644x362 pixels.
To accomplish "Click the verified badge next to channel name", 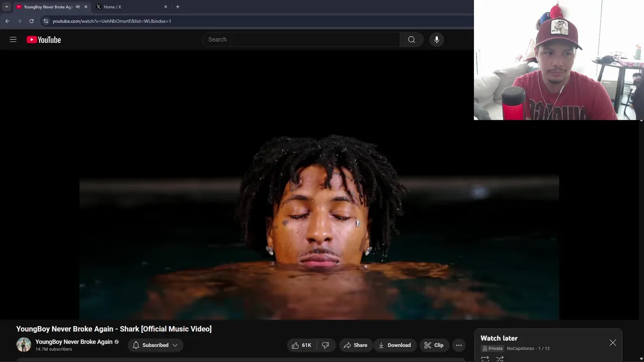I will pos(117,342).
